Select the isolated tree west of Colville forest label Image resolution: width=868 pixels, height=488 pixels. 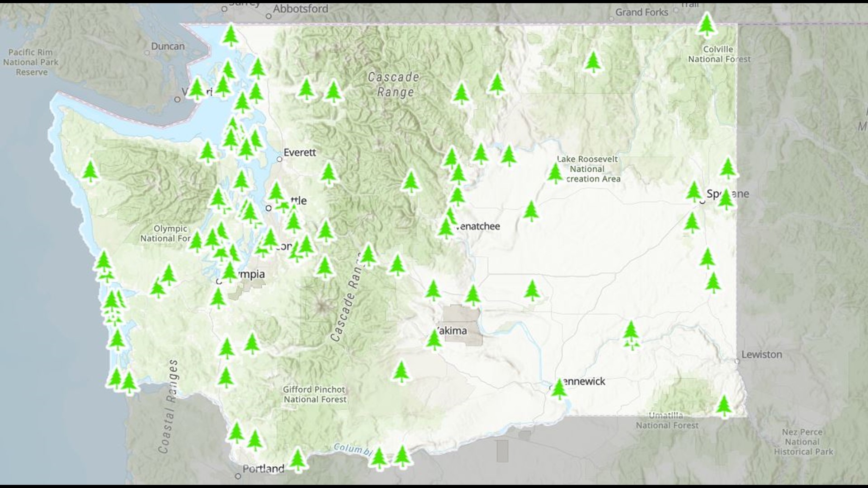coord(593,61)
